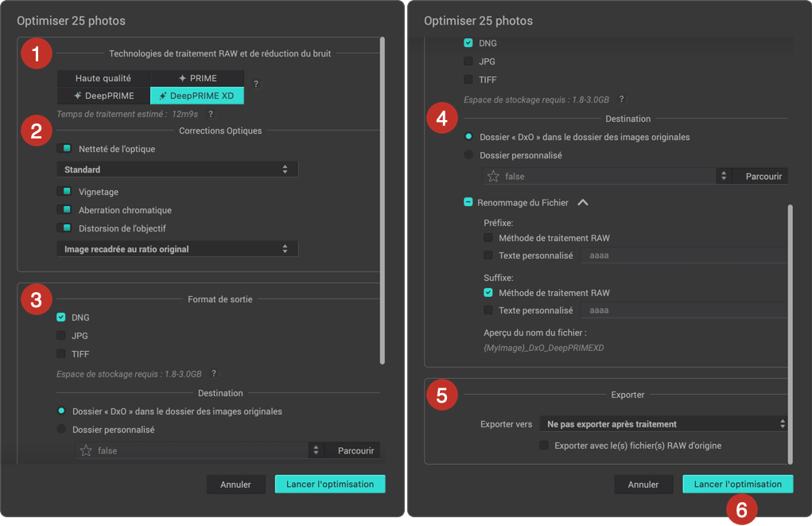Click Lancer l'optimisation in left dialog
Screen dimensions: 812x526
coord(330,484)
